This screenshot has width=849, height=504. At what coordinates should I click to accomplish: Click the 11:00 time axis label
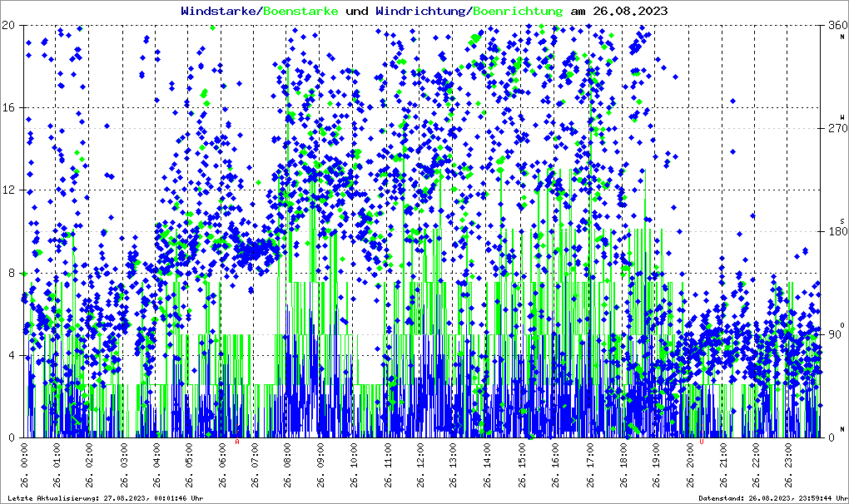[388, 465]
